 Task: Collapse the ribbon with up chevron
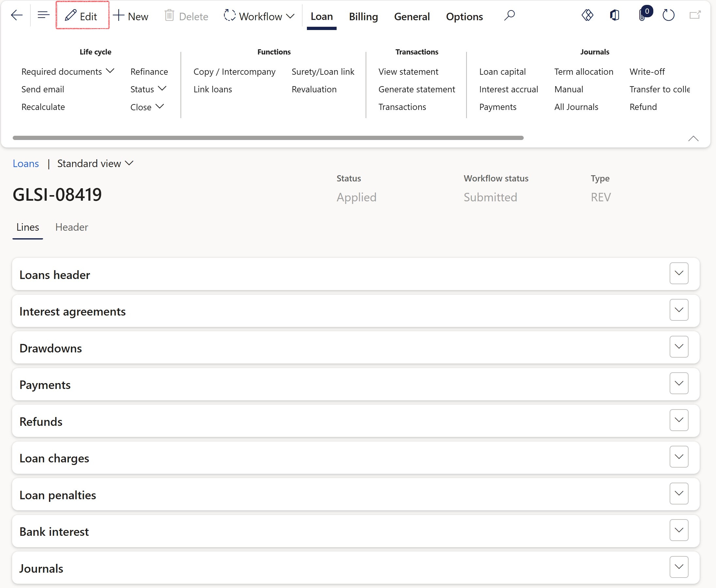coord(693,139)
